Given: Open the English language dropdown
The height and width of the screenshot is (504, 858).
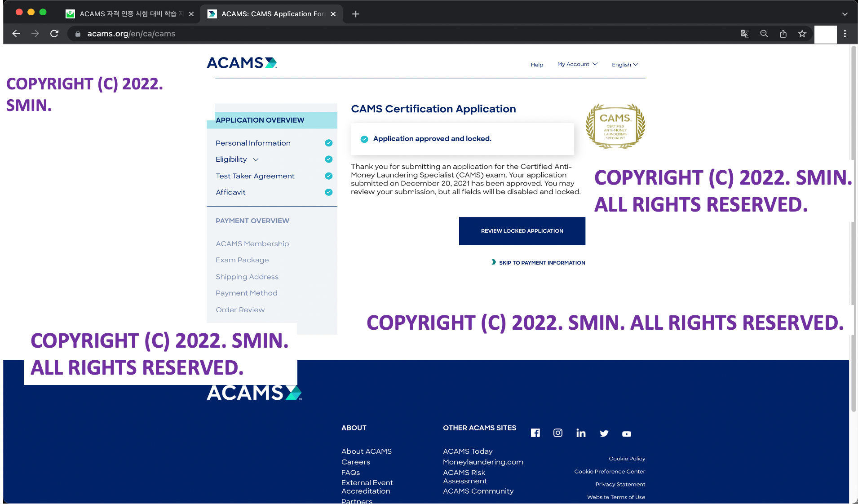Looking at the screenshot, I should point(625,65).
